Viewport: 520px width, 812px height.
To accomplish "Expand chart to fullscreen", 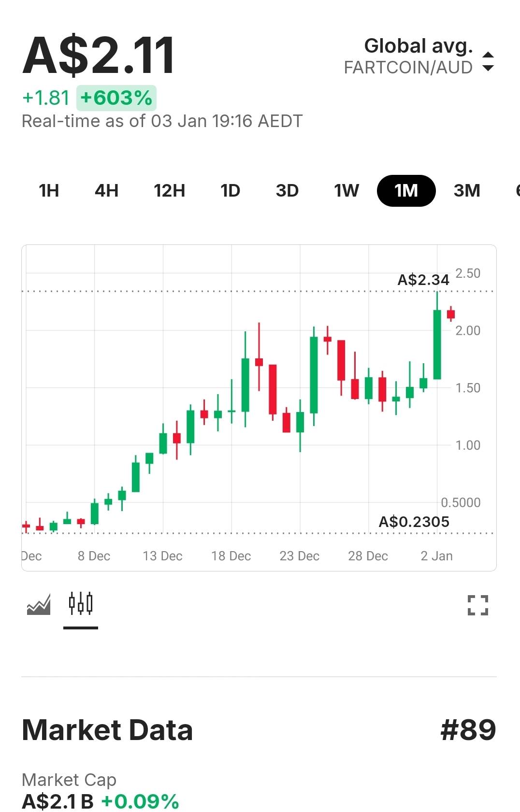I will (x=477, y=605).
